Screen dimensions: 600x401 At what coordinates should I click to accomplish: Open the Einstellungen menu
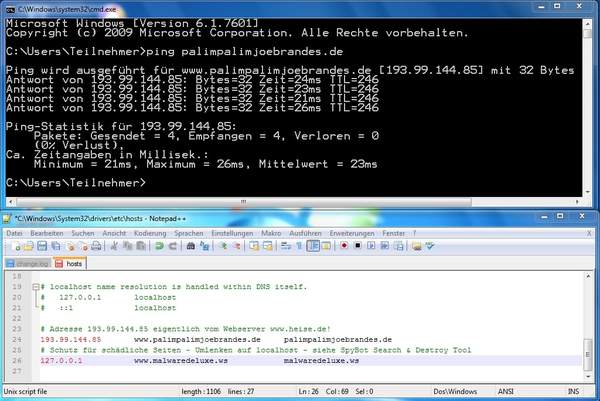pos(232,232)
